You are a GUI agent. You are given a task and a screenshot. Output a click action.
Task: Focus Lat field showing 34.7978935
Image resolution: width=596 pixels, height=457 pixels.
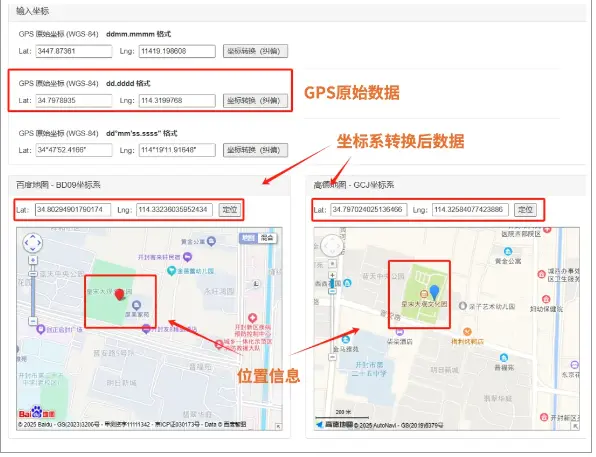(x=74, y=100)
